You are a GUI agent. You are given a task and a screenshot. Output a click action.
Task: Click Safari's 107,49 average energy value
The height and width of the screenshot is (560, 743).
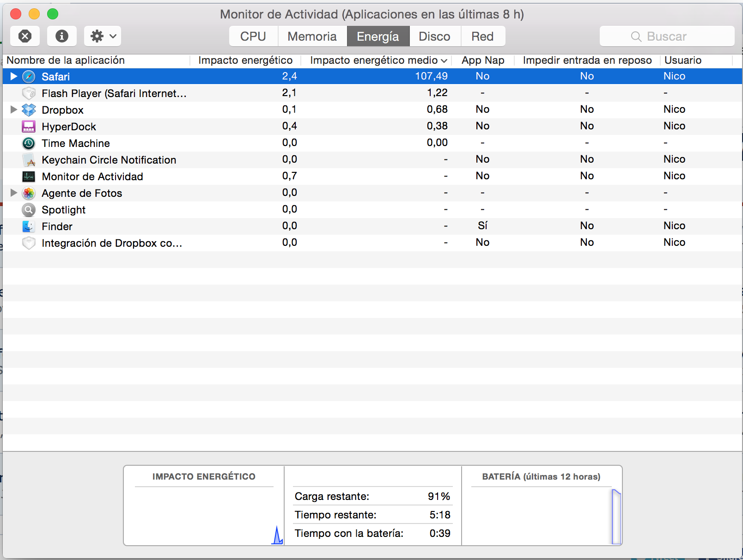431,76
